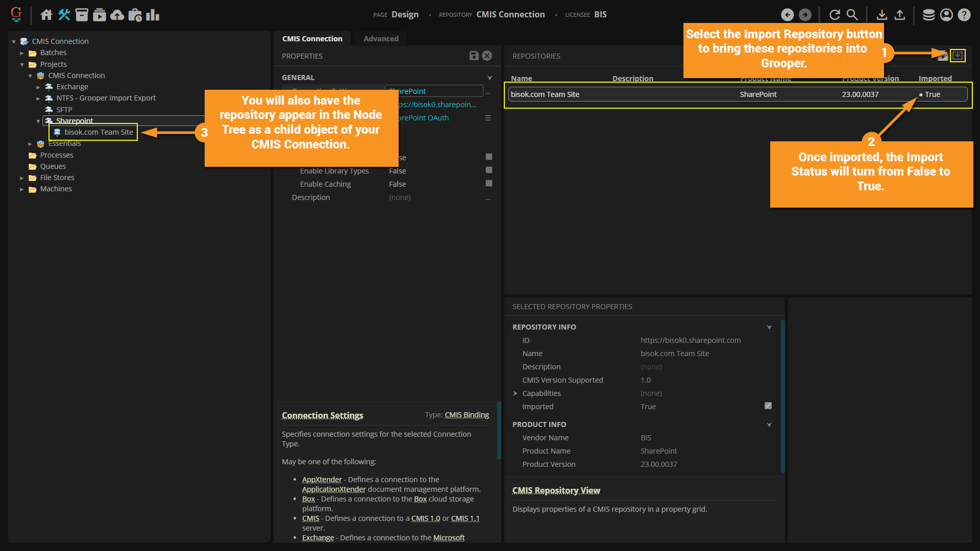980x551 pixels.
Task: Click the save icon in Properties header
Action: pyautogui.click(x=474, y=56)
